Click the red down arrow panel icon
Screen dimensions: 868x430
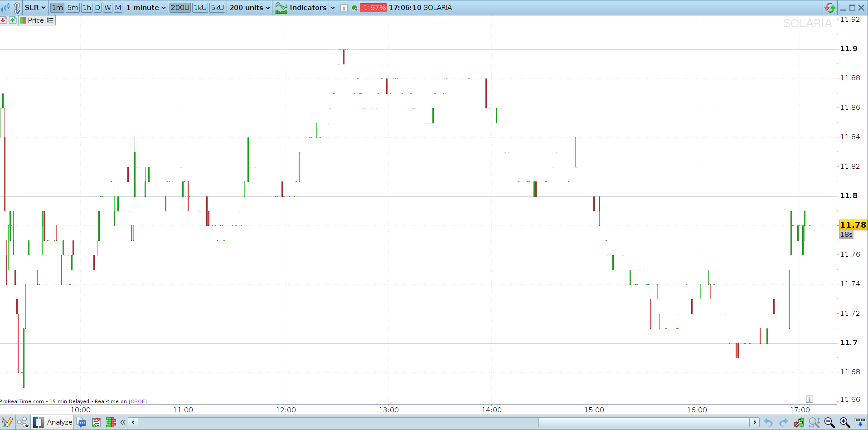click(3, 20)
